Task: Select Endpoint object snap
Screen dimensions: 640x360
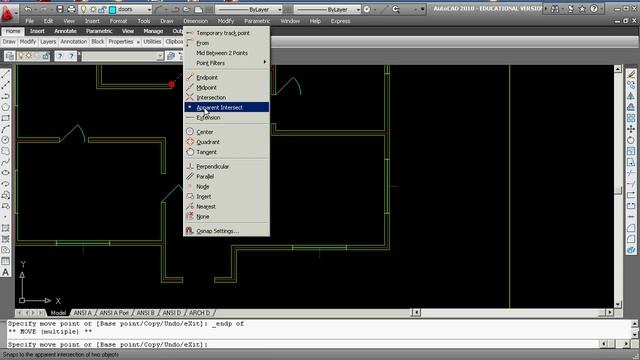Action: [x=227, y=77]
